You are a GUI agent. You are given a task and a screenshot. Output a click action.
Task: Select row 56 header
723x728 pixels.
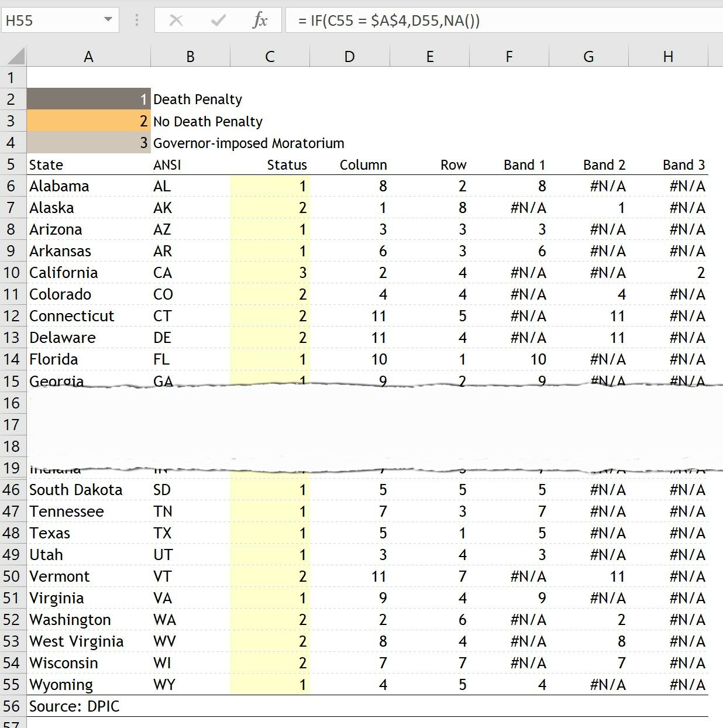12,706
